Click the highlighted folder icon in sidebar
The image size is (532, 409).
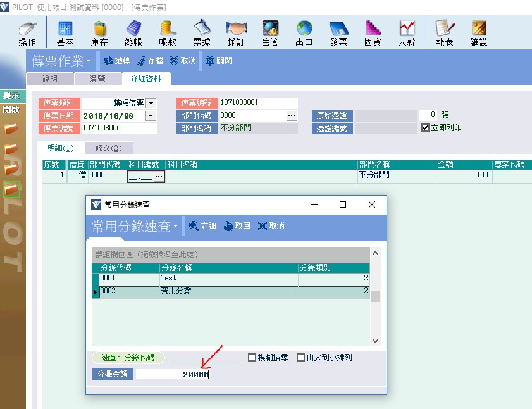11,189
